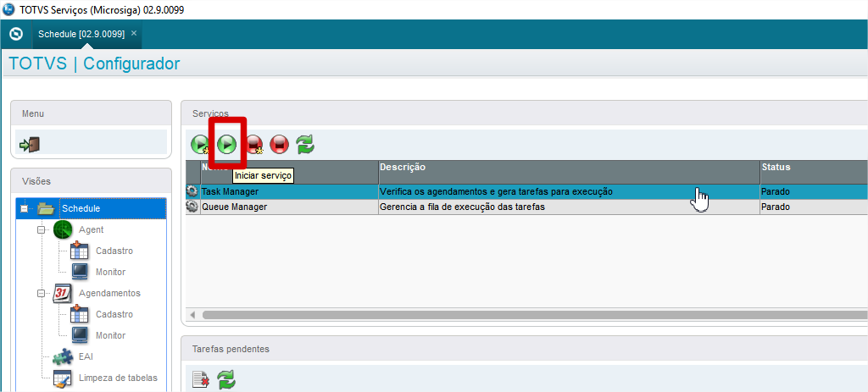Screen dimensions: 868x392
Task: Open Cadastro under Agent
Action: click(114, 251)
